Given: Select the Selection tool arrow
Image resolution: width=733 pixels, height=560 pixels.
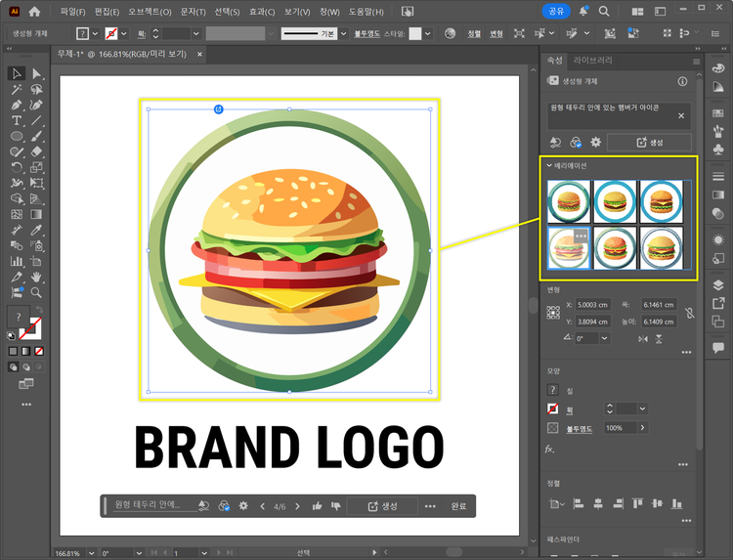Looking at the screenshot, I should [x=17, y=73].
